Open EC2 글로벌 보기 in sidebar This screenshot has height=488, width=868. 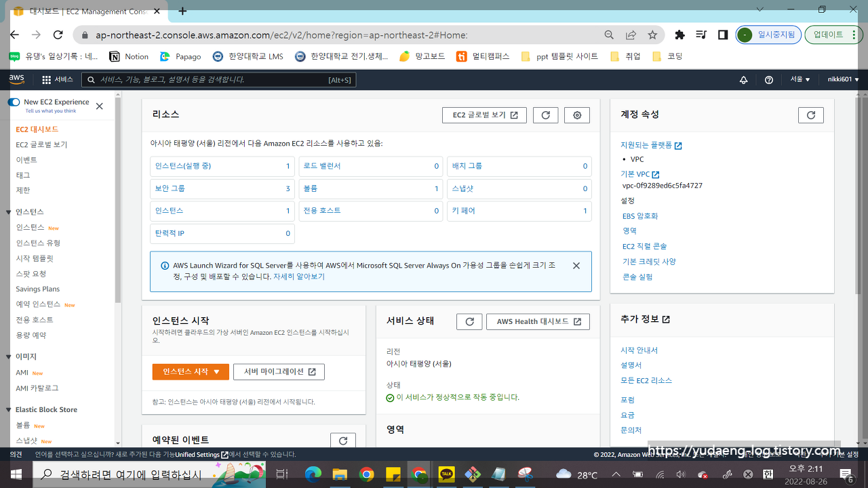(x=41, y=144)
